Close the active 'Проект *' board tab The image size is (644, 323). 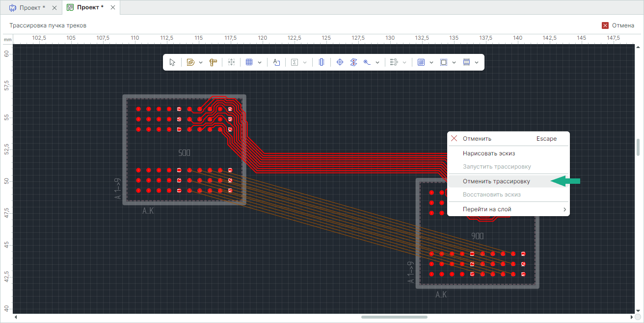(113, 8)
